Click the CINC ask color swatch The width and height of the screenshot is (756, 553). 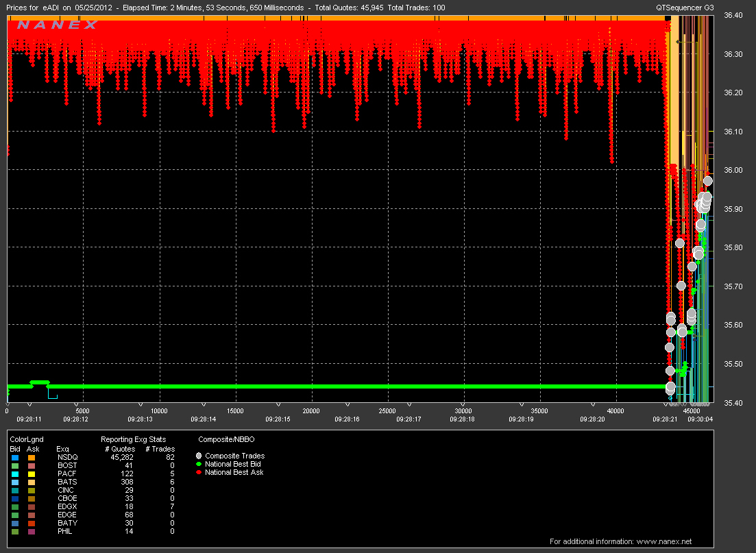pyautogui.click(x=32, y=491)
